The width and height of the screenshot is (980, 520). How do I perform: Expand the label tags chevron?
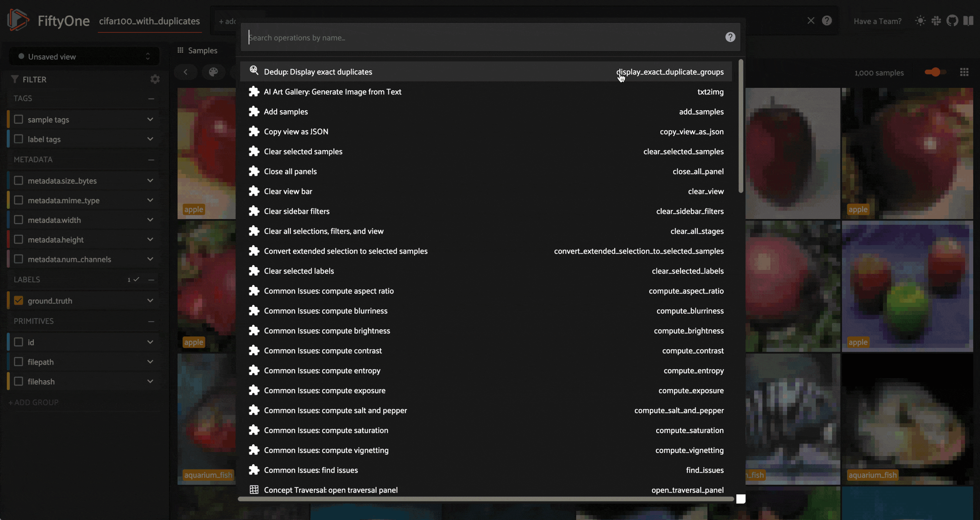pos(150,139)
